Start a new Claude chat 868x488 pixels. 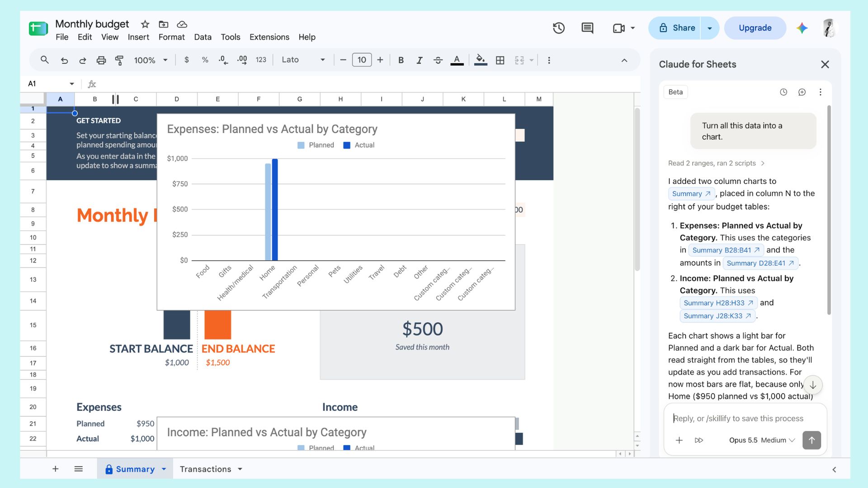pyautogui.click(x=802, y=92)
